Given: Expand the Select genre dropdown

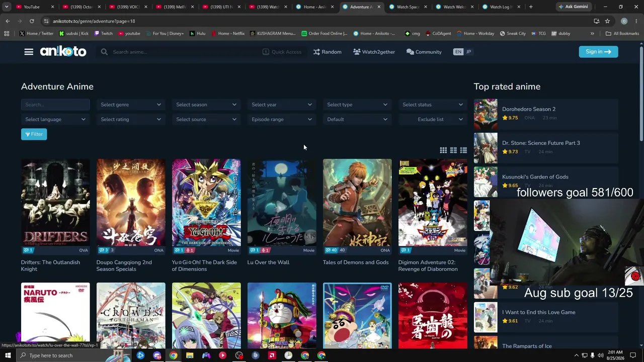Looking at the screenshot, I should [x=131, y=105].
